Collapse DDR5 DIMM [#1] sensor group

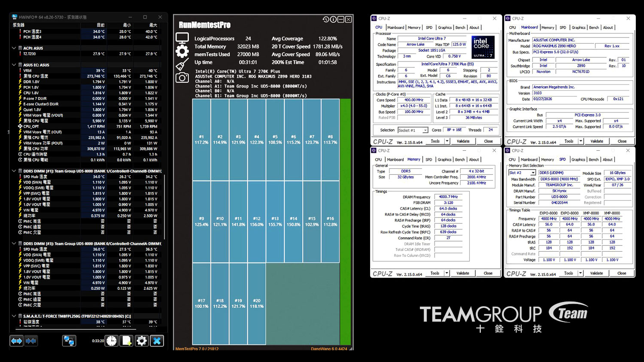[x=14, y=171]
